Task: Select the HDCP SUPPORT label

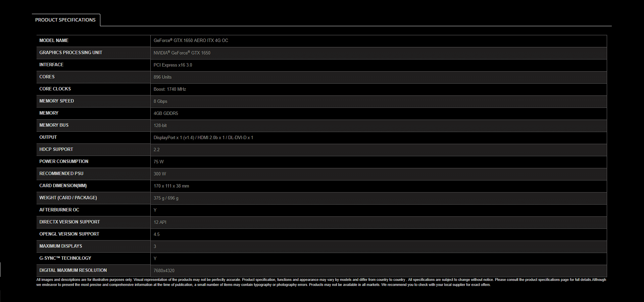Action: [x=56, y=149]
